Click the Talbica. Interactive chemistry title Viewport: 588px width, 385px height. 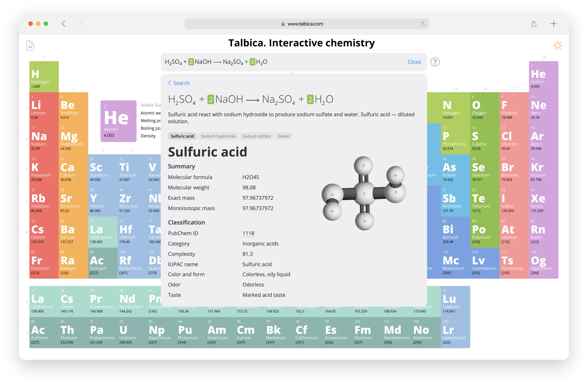[301, 43]
